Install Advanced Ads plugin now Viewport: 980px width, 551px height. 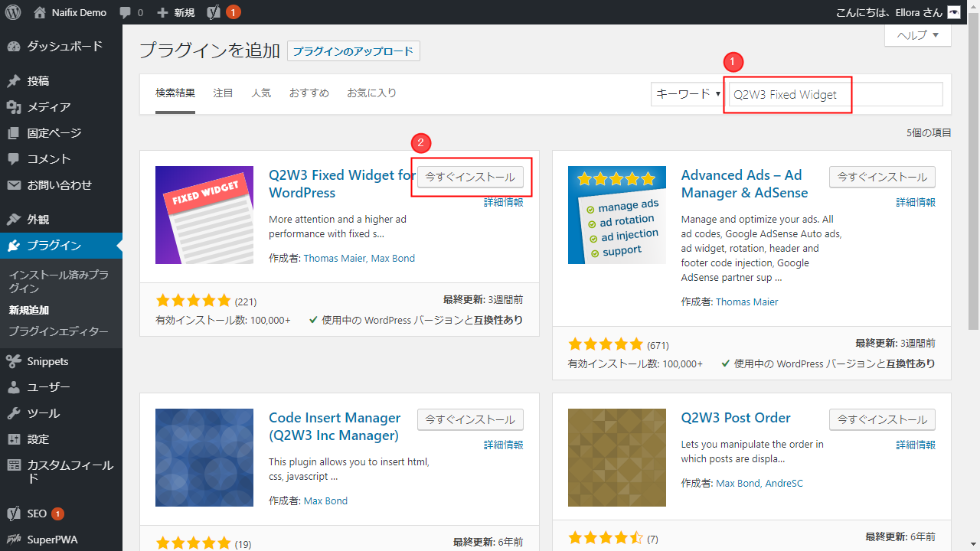(882, 178)
